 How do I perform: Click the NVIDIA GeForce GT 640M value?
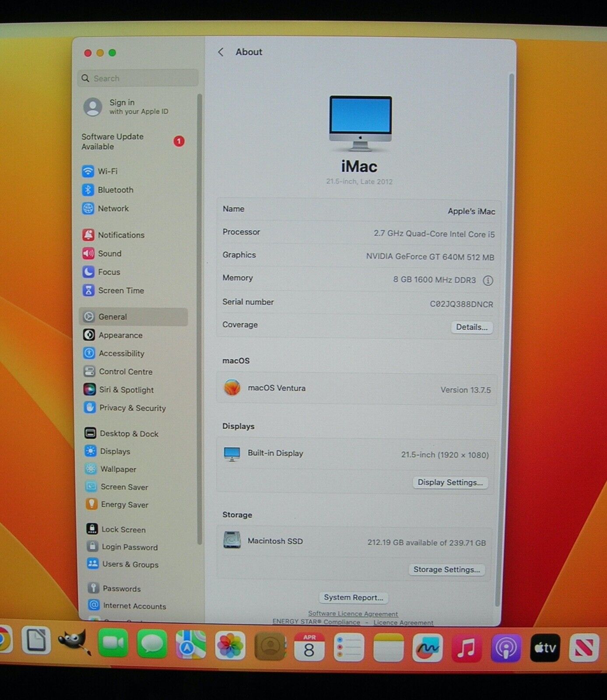(430, 257)
